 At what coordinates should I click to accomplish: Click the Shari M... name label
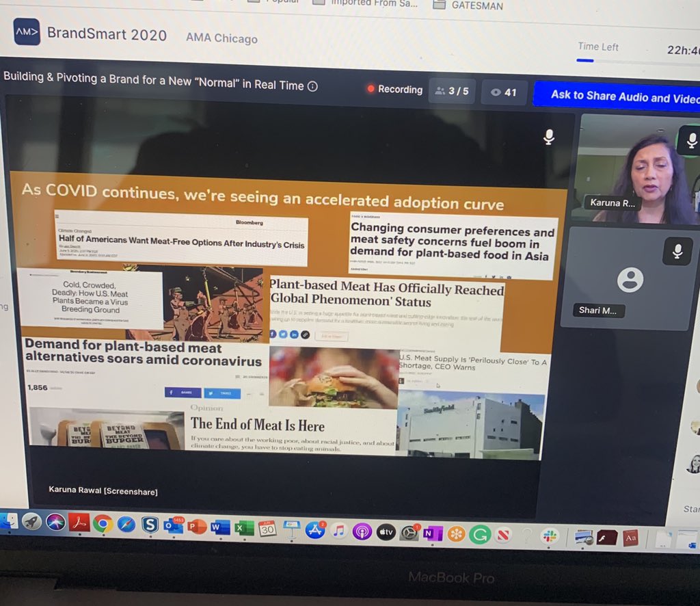pos(598,311)
